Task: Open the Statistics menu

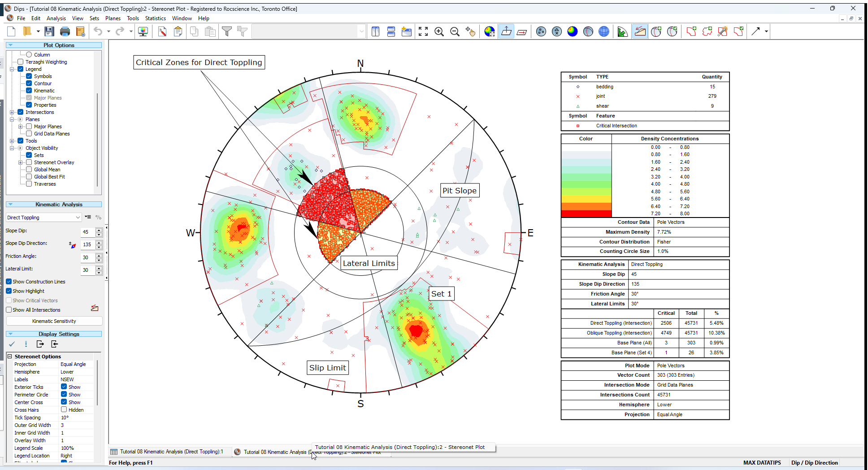Action: 155,18
